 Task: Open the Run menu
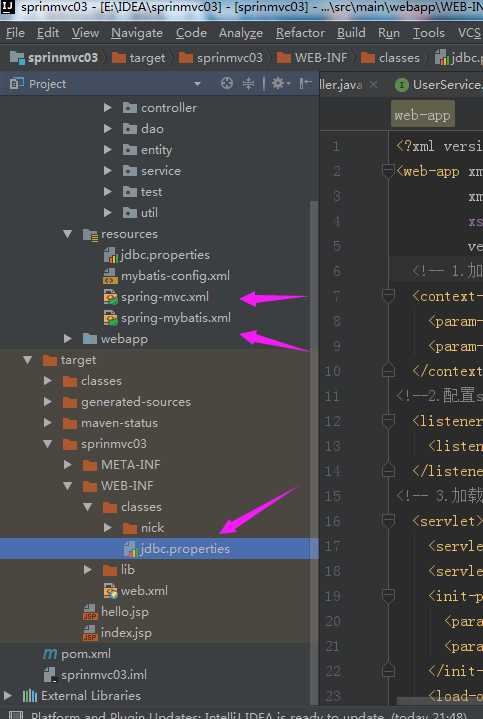[x=389, y=33]
